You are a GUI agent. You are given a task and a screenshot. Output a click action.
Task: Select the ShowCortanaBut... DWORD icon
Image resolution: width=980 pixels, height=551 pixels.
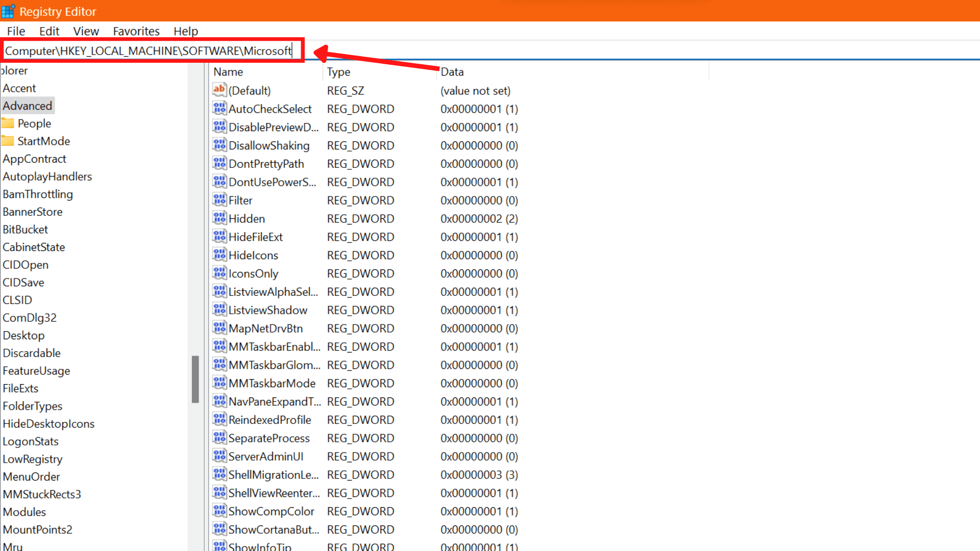point(219,530)
